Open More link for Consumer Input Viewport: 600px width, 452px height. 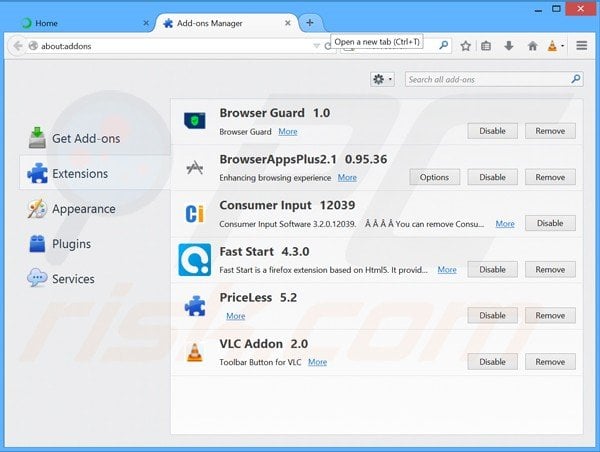point(505,224)
